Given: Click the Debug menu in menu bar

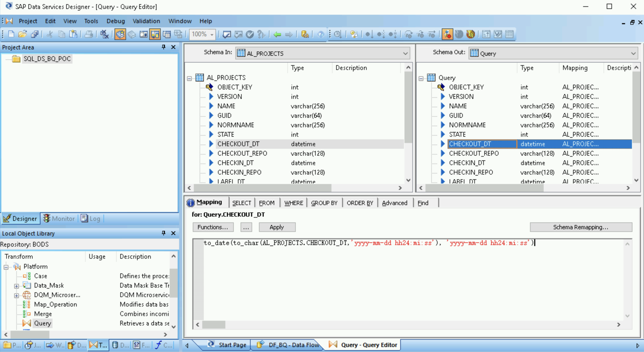Looking at the screenshot, I should 115,21.
